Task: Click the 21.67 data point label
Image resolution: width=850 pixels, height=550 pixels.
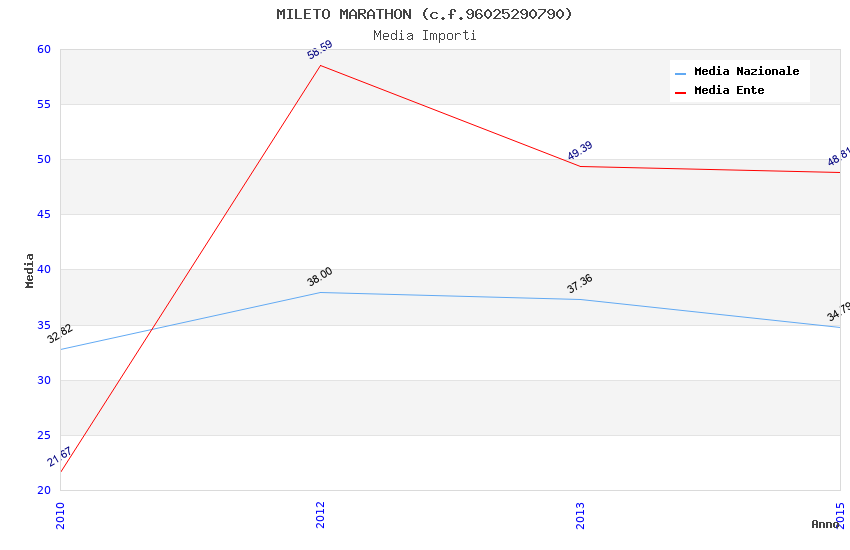Action: coord(60,458)
